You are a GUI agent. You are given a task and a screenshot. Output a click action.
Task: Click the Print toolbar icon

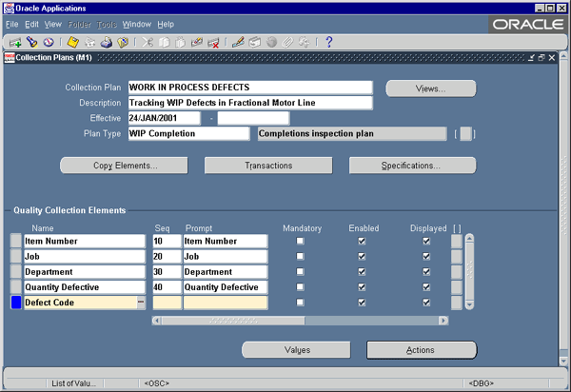(x=107, y=42)
